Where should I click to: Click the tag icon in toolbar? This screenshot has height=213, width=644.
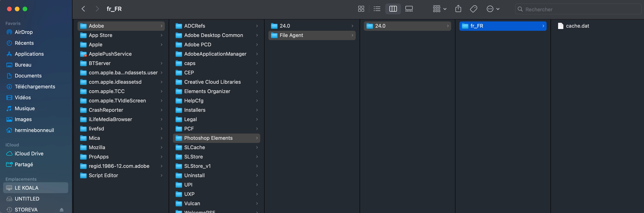(473, 9)
